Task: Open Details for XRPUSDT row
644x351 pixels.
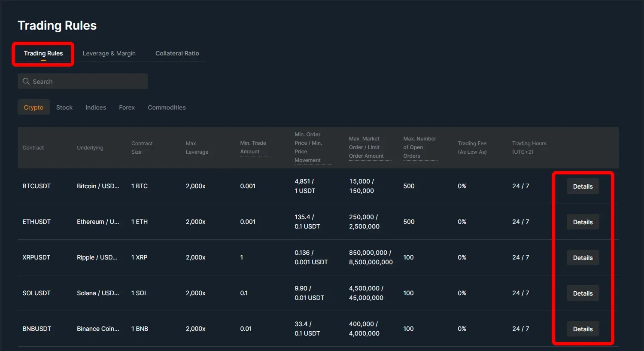Action: (583, 258)
